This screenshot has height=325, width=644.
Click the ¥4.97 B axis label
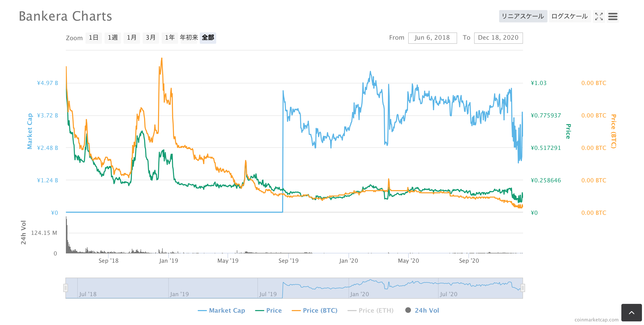[x=48, y=83]
